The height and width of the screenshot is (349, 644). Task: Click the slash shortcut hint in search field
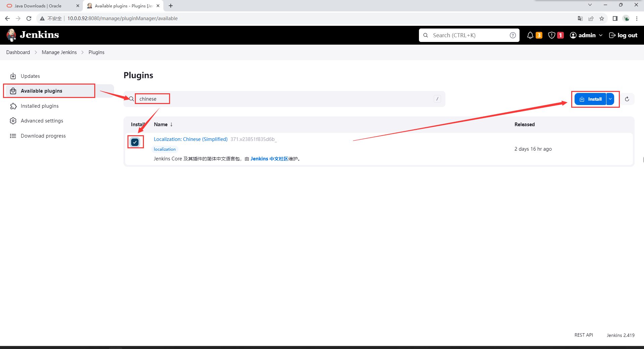pos(437,99)
